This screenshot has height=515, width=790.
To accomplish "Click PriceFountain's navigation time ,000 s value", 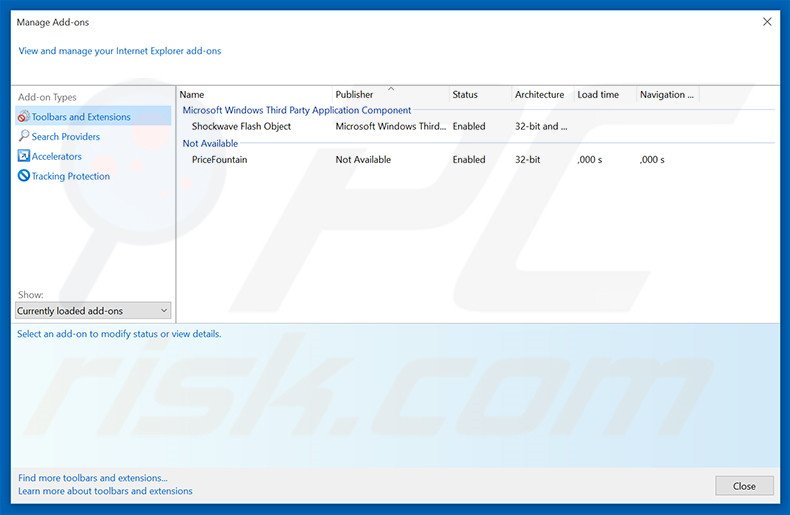I will tap(652, 160).
